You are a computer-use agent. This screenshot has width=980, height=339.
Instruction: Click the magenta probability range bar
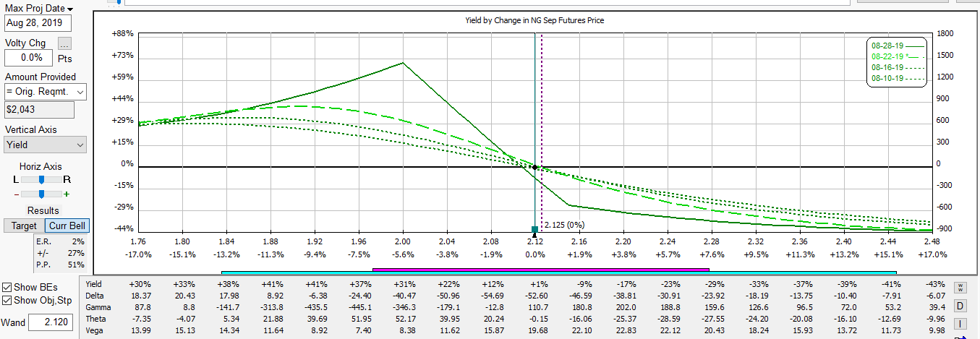(540, 270)
